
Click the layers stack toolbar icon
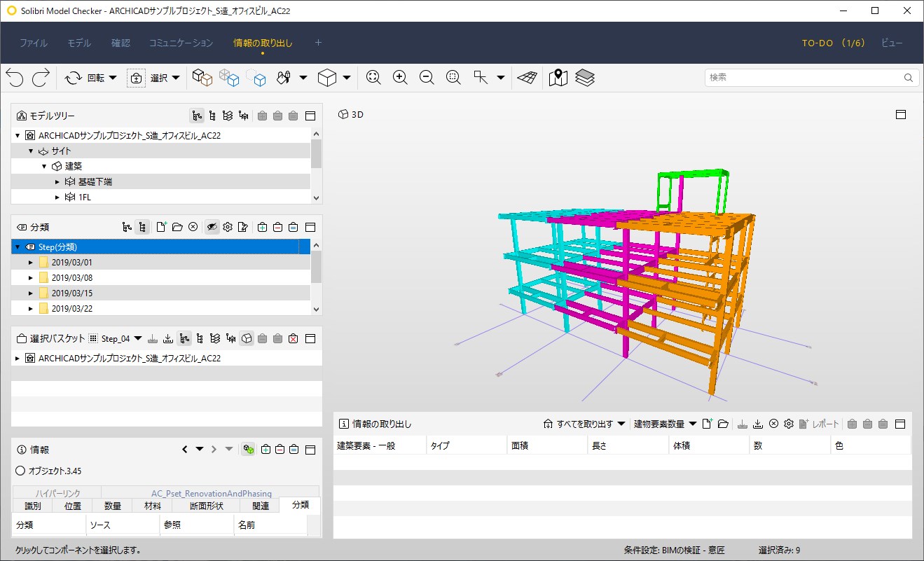[x=585, y=78]
